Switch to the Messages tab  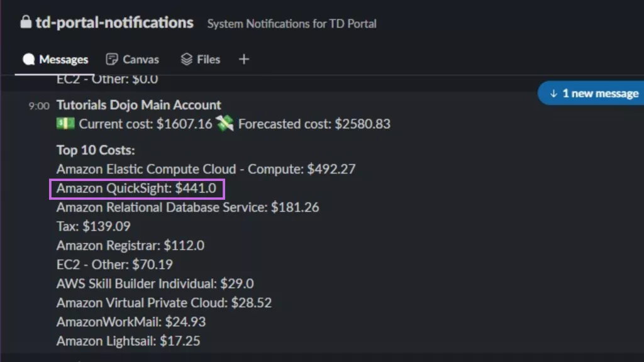coord(56,60)
